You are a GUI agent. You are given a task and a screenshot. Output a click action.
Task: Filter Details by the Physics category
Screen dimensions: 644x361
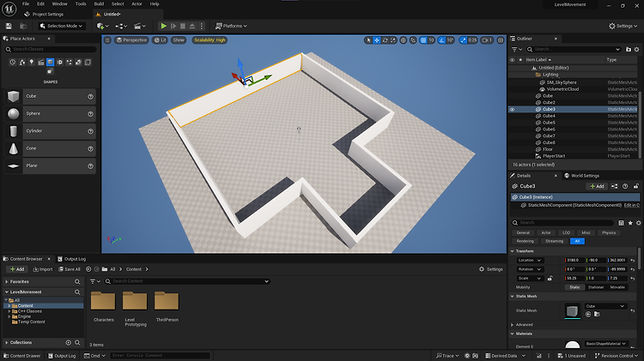pyautogui.click(x=609, y=232)
